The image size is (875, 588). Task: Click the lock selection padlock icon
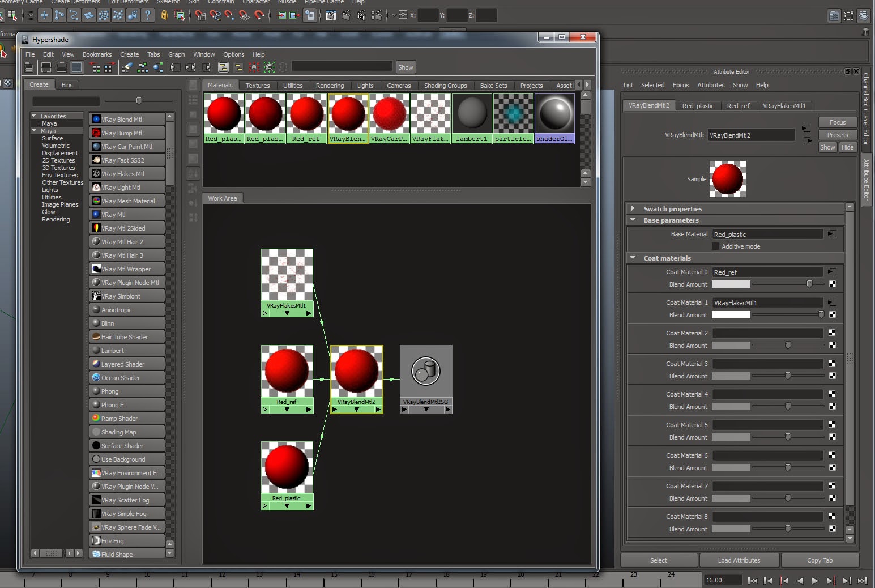(x=164, y=15)
